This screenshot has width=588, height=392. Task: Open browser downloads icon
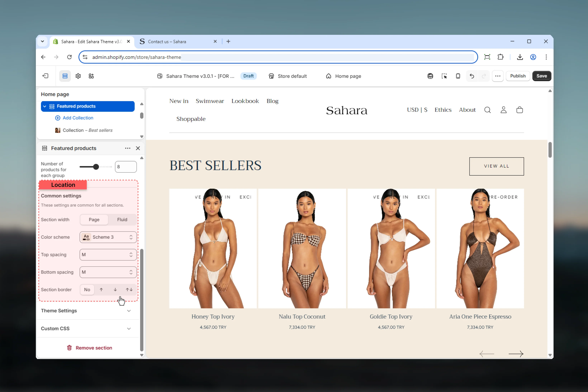coord(520,57)
